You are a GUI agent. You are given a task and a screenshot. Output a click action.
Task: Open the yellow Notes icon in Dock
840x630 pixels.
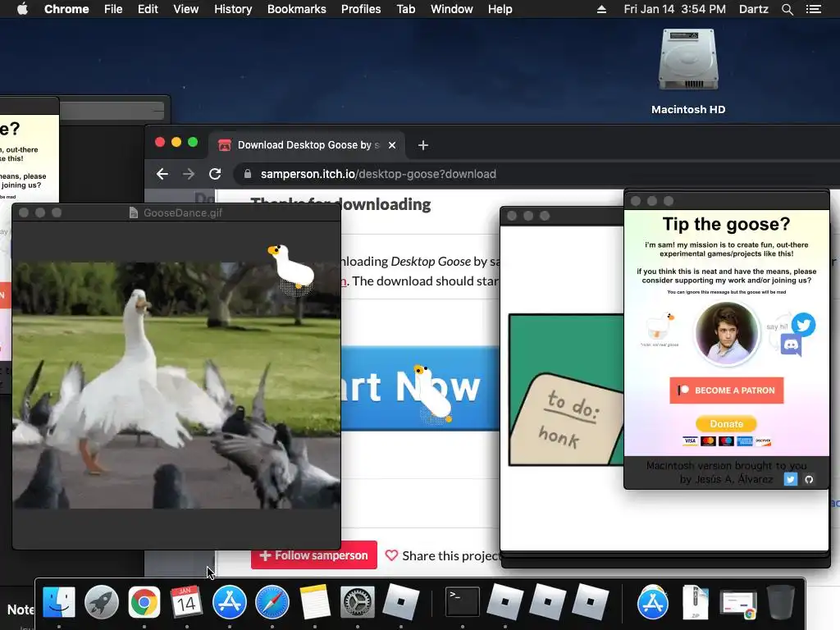(x=315, y=602)
